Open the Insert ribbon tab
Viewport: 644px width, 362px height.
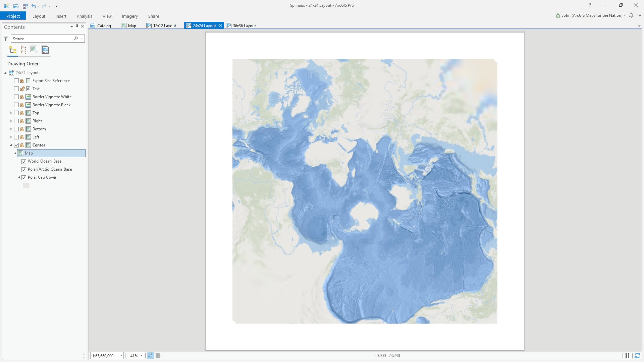pos(61,16)
